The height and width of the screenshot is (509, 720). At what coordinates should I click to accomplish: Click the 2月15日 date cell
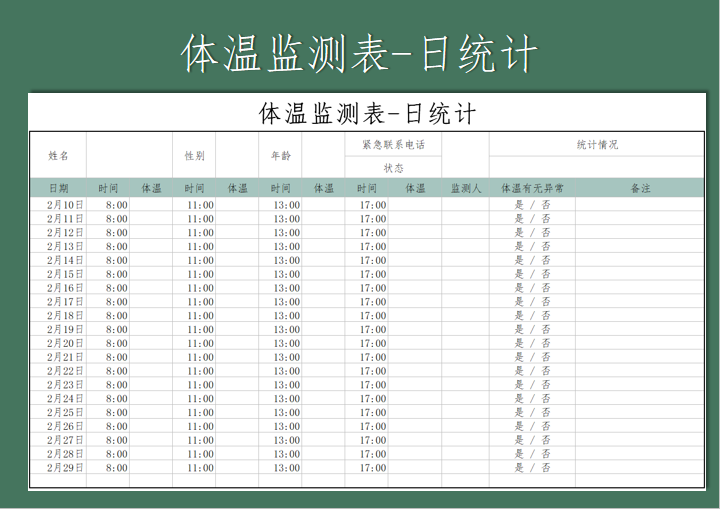pos(58,274)
